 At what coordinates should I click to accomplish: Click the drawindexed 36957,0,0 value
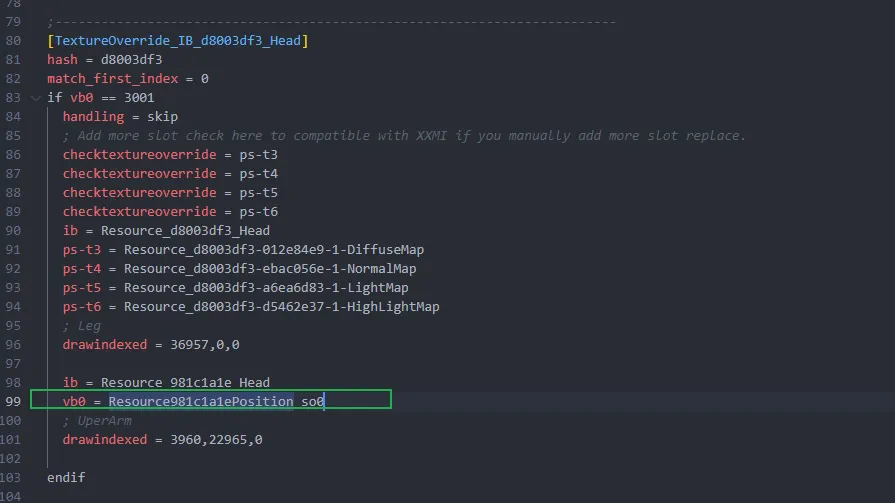point(205,345)
